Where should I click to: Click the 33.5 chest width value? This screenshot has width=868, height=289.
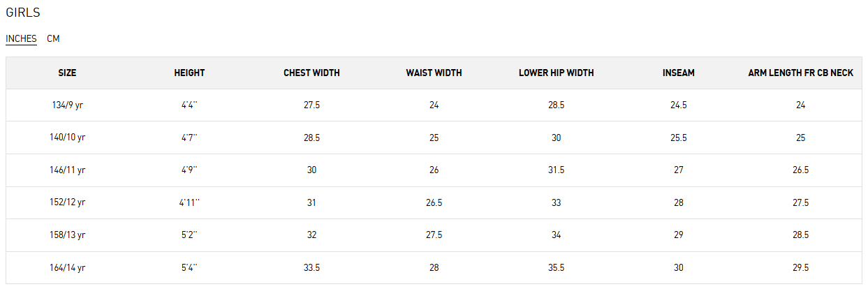(311, 268)
